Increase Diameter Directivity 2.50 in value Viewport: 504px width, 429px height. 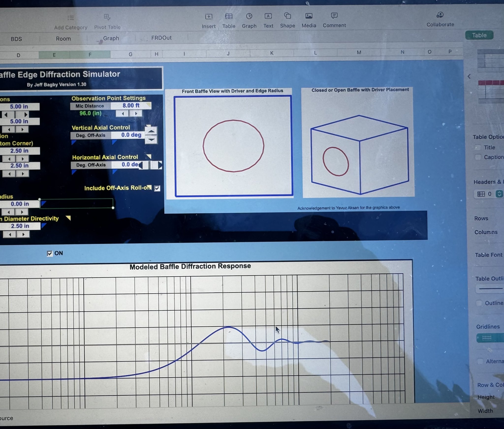[x=23, y=234]
